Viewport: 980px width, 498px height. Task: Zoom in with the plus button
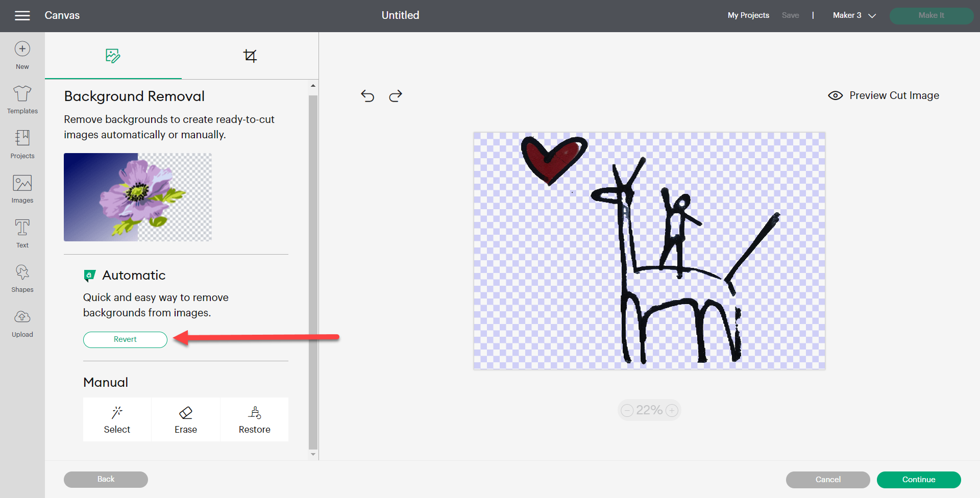click(x=672, y=410)
